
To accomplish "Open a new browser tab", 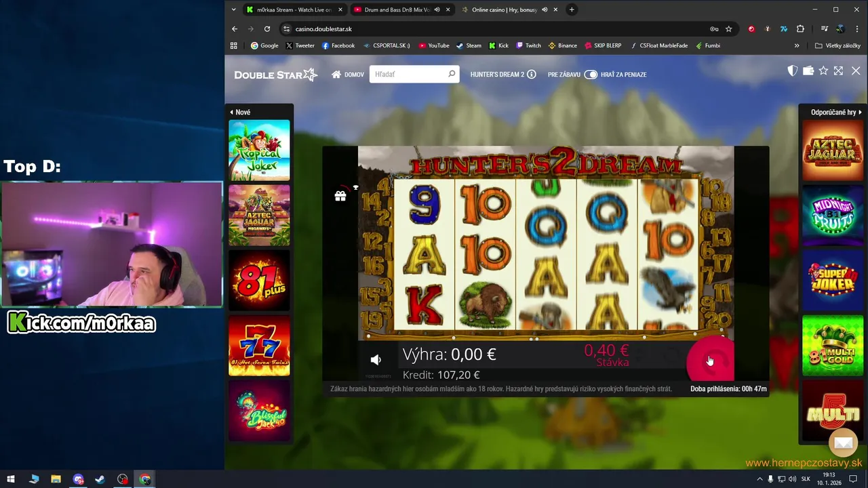I will [572, 9].
